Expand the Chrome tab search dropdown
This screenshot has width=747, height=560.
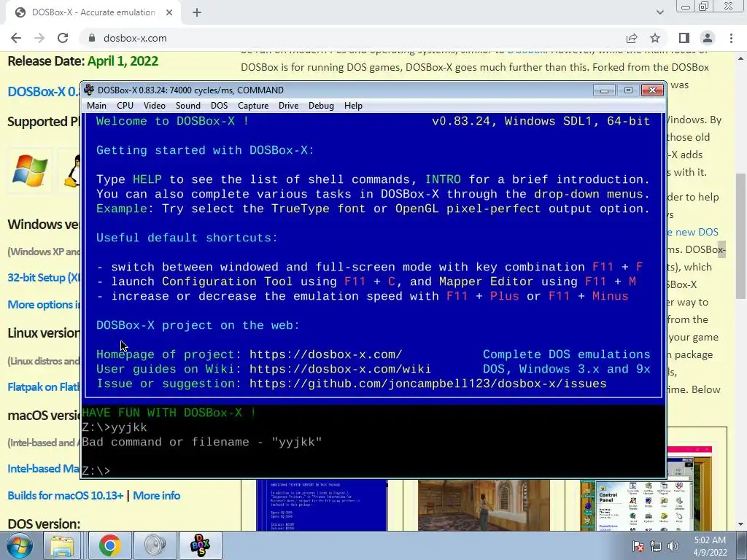[659, 12]
